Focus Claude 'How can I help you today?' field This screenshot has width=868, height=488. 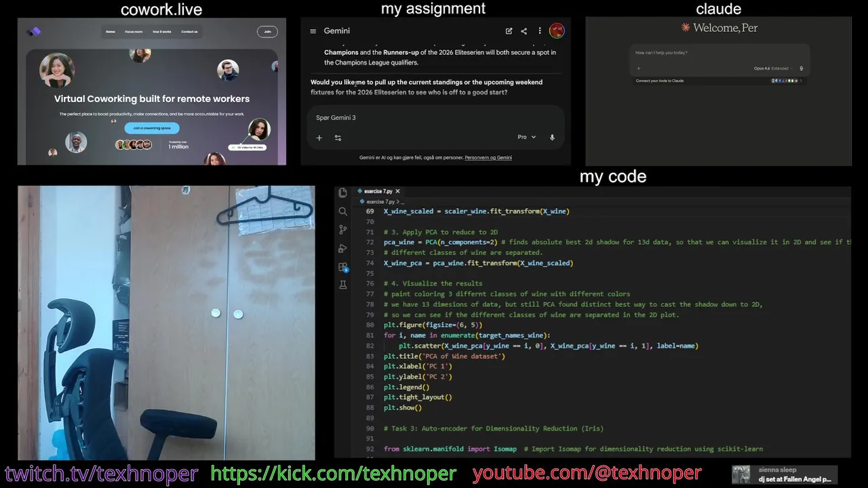click(719, 53)
